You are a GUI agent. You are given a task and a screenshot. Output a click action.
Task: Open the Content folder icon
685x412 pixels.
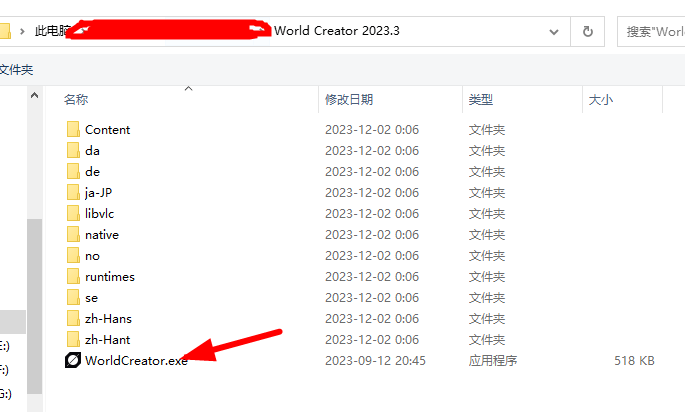pos(73,130)
